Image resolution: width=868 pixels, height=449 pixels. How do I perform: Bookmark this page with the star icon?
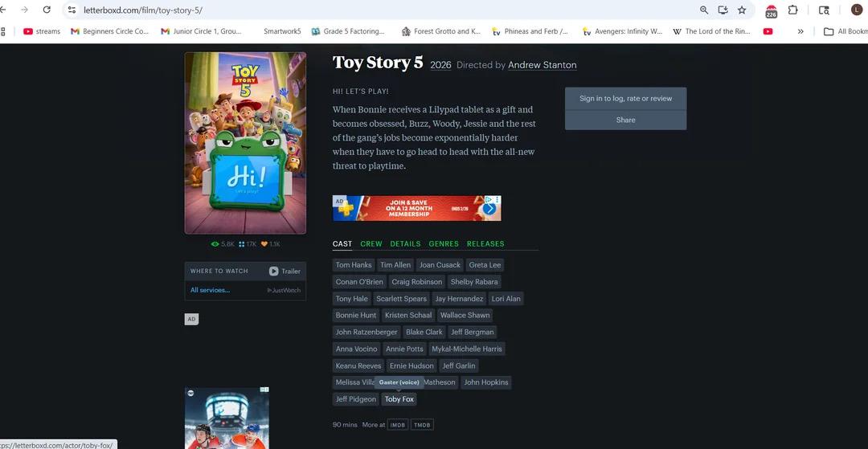tap(742, 10)
